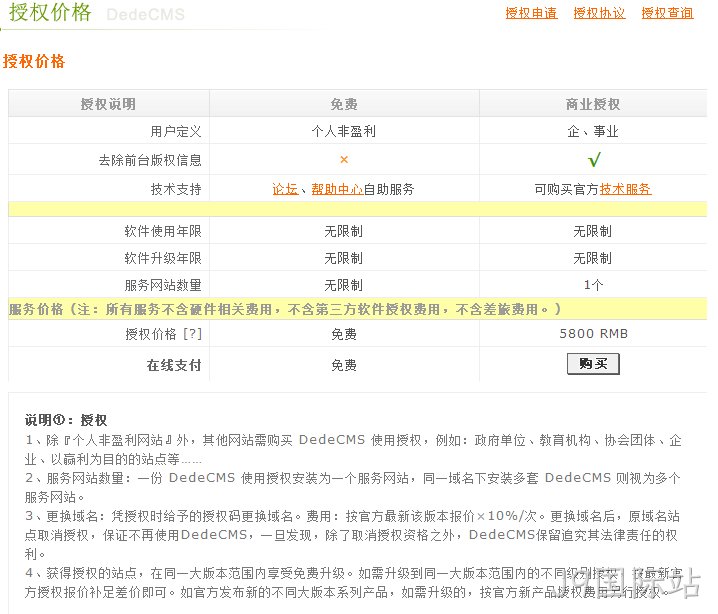718x614 pixels.
Task: Click 无限制 in the 商业授权 column for 软件升级年限
Action: tap(593, 258)
